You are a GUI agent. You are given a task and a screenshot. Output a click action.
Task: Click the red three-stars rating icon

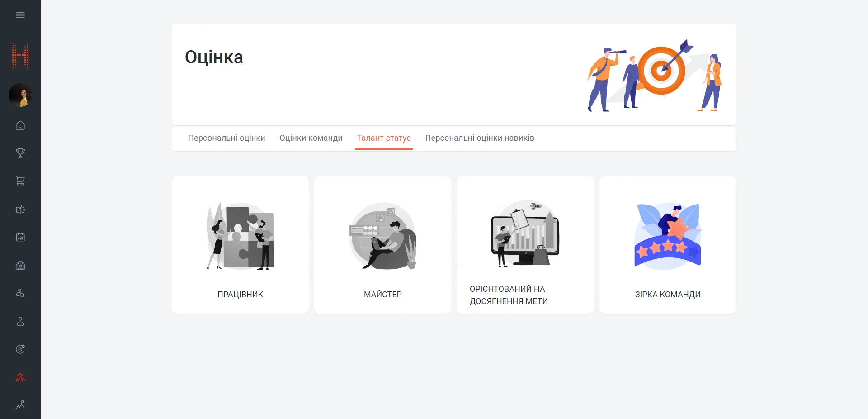coord(20,377)
